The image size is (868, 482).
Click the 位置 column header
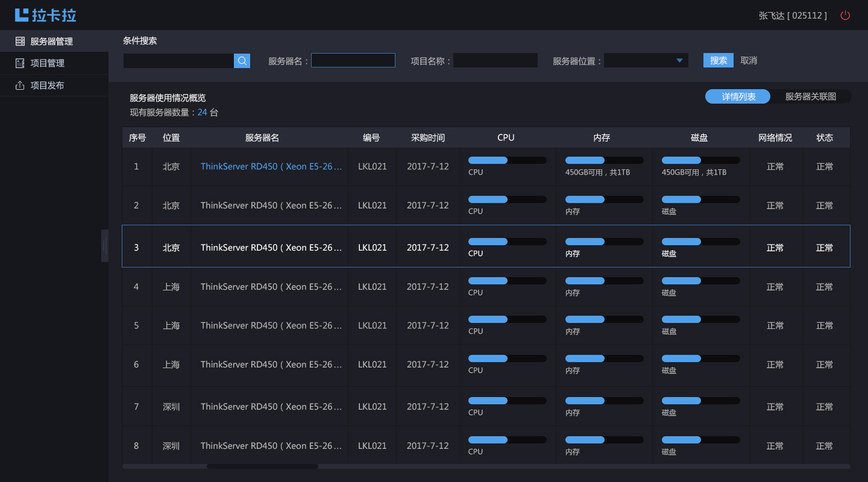coord(171,137)
